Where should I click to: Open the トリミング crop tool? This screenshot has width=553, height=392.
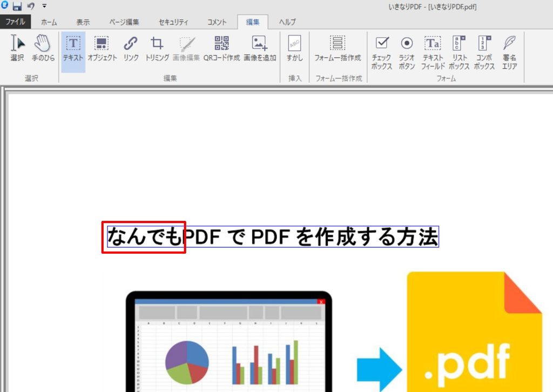(x=157, y=48)
